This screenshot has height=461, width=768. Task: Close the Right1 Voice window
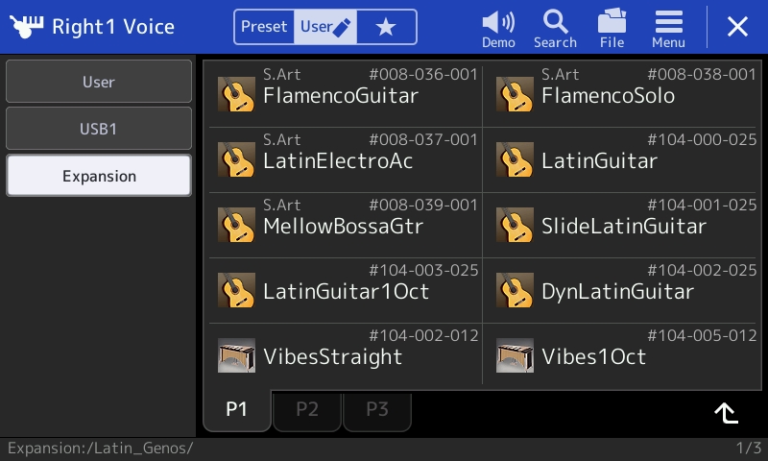tap(737, 26)
